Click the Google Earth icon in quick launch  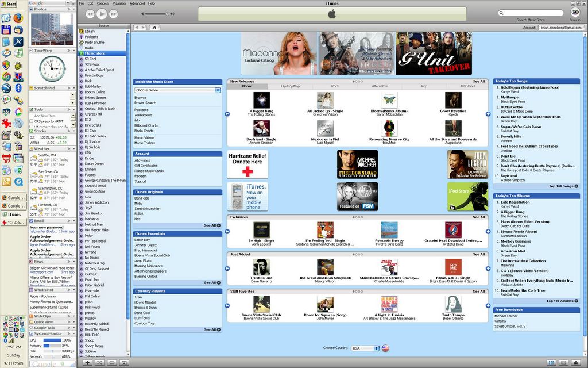click(6, 88)
